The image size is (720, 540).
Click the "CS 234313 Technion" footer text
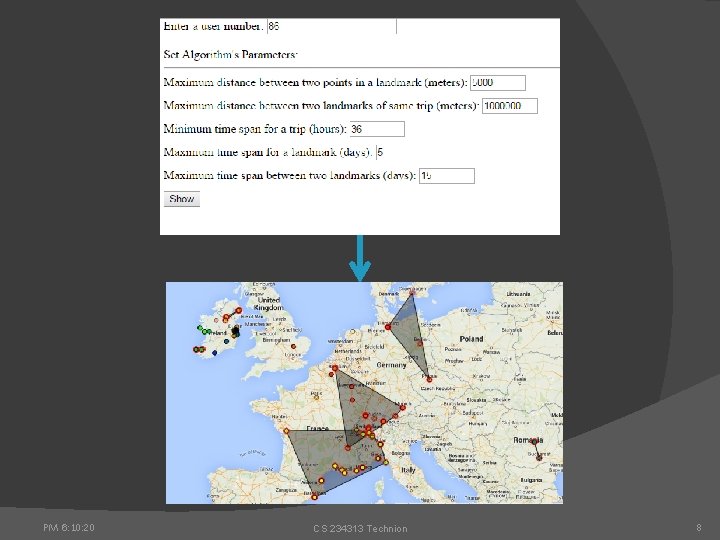tap(360, 529)
